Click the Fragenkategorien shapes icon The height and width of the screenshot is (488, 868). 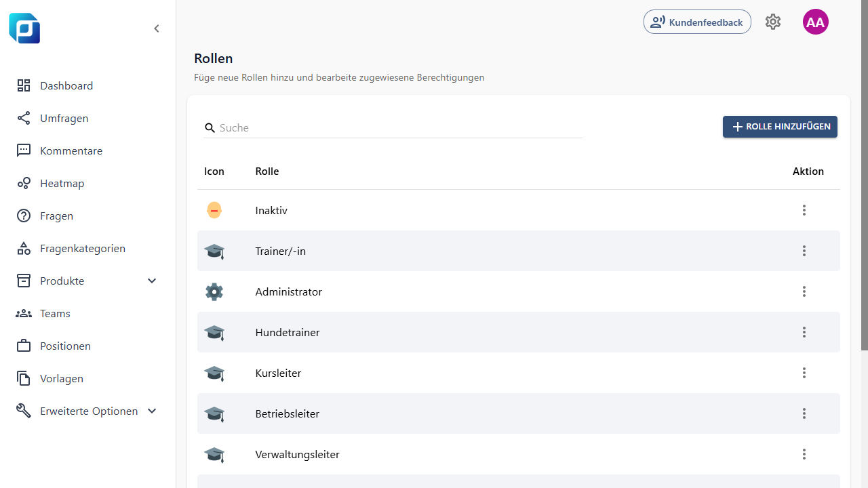pyautogui.click(x=24, y=248)
